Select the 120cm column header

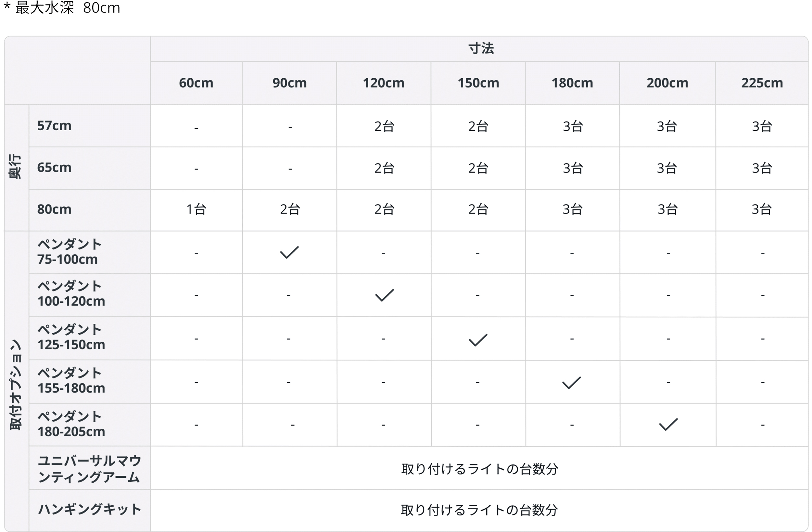(384, 83)
